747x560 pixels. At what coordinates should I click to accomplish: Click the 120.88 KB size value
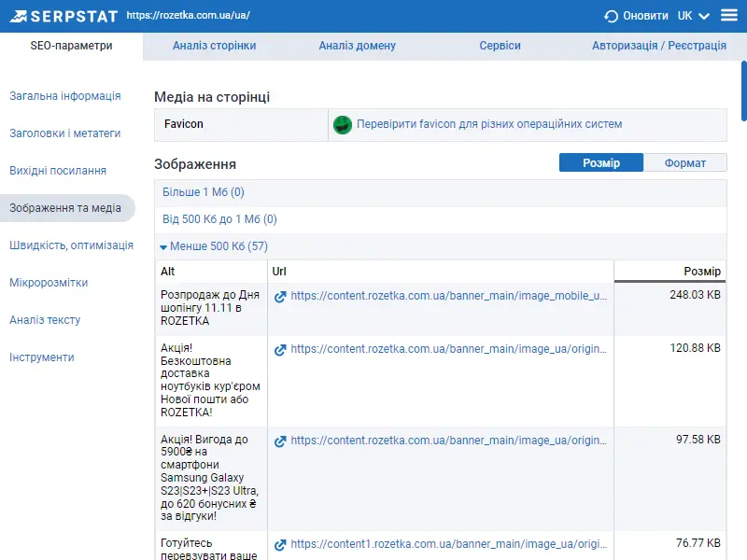point(695,348)
